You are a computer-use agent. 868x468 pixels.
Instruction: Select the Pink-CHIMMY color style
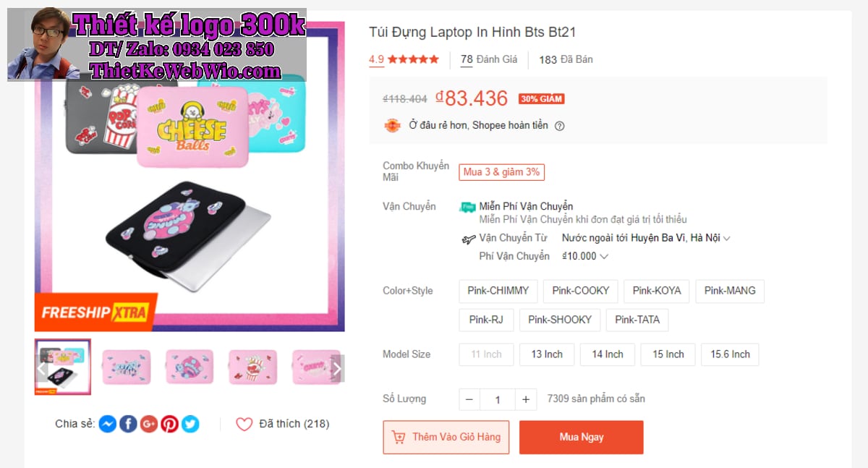tap(498, 291)
